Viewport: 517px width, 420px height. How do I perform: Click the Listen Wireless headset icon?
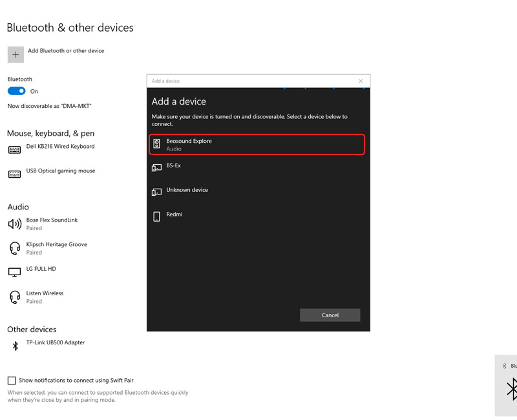[x=14, y=297]
